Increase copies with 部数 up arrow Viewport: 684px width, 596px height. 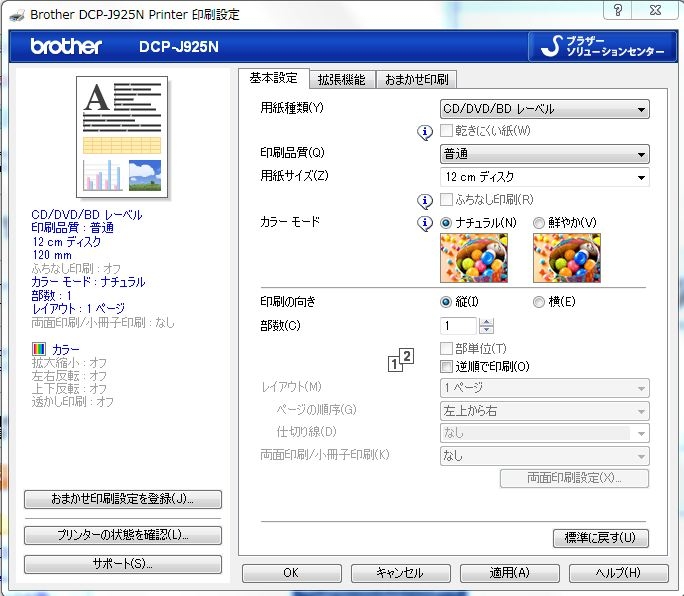point(486,322)
